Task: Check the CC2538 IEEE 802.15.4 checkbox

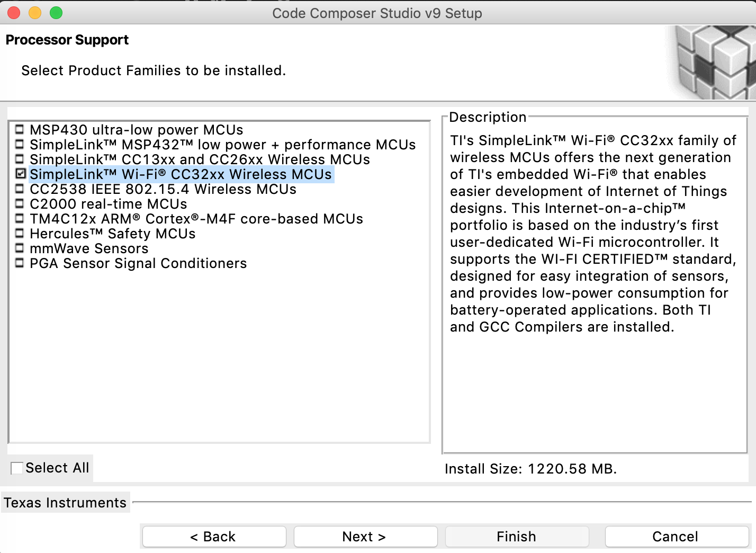Action: coord(20,189)
